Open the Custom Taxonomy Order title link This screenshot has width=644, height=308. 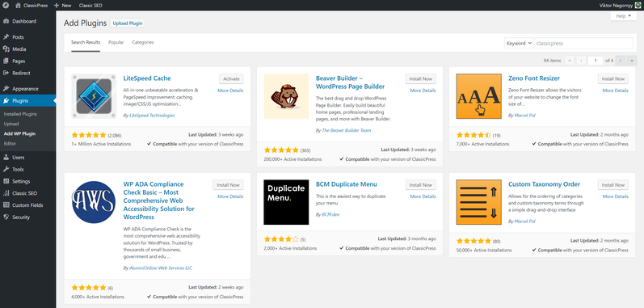[x=544, y=184]
